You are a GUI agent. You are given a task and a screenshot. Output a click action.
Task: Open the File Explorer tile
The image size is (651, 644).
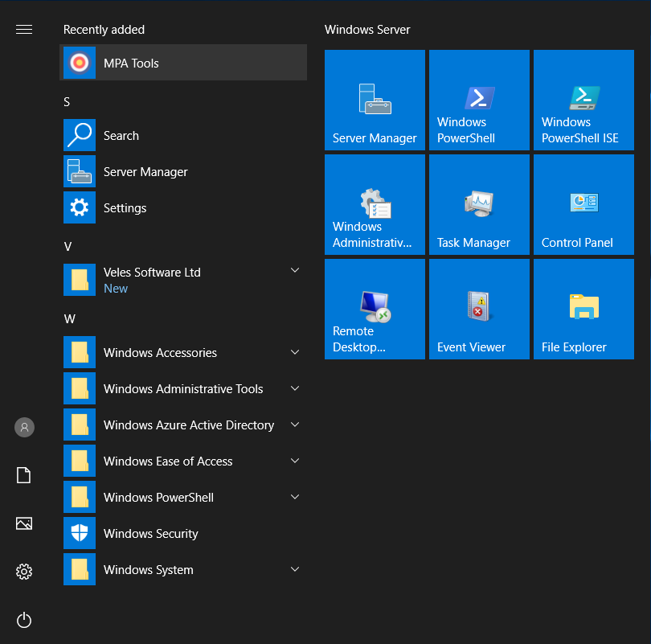point(583,310)
